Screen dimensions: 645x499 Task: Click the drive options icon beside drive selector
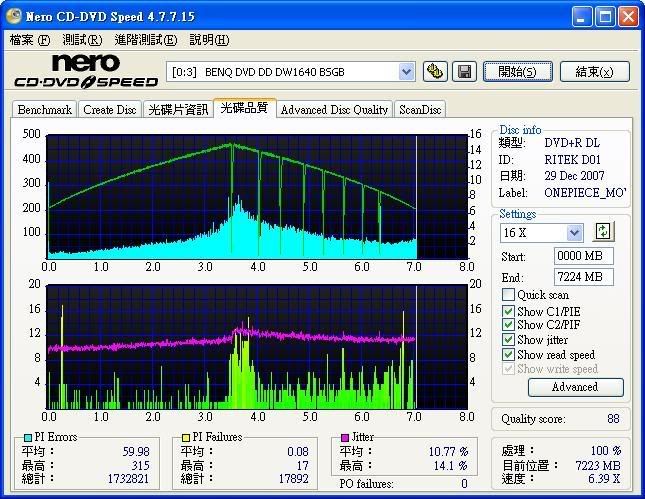click(434, 71)
